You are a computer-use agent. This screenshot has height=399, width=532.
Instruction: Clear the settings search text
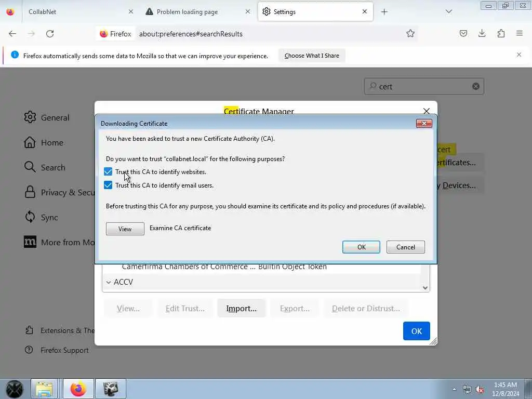476,87
